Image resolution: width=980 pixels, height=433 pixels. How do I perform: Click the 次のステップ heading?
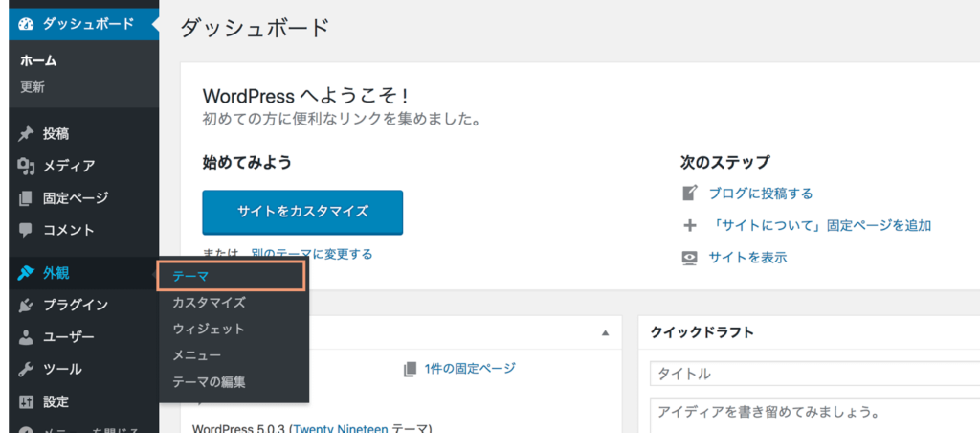(x=724, y=163)
